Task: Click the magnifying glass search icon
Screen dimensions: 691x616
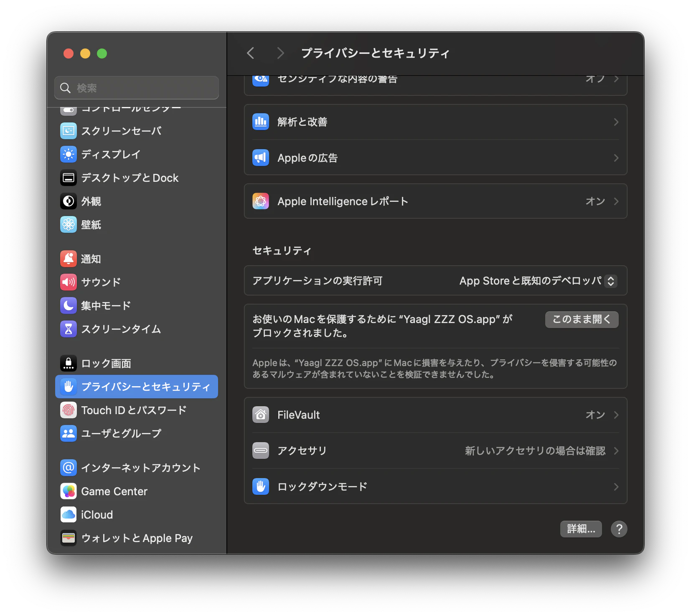Action: coord(65,88)
